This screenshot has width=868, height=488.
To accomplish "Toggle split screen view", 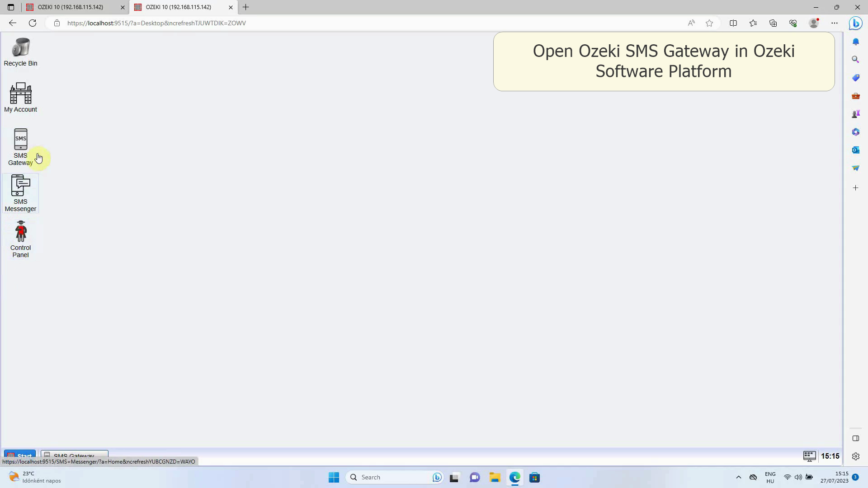I will [733, 23].
